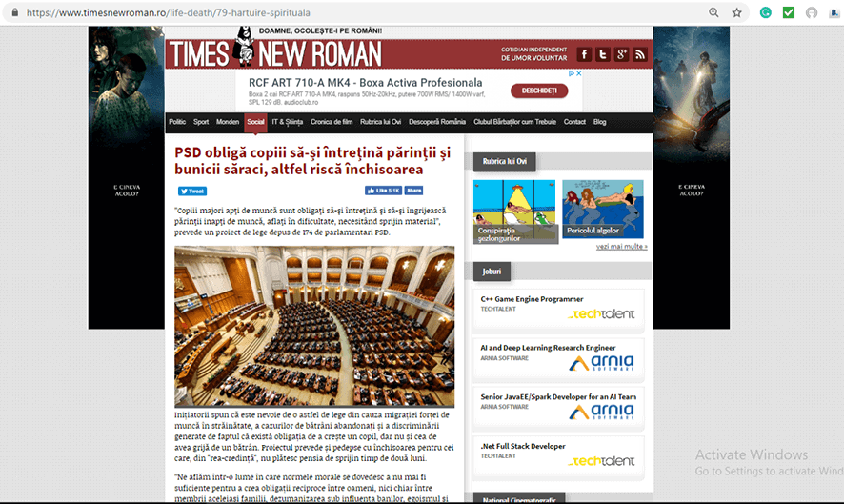This screenshot has width=844, height=504.
Task: Close the ad with the X icon
Action: [x=579, y=73]
